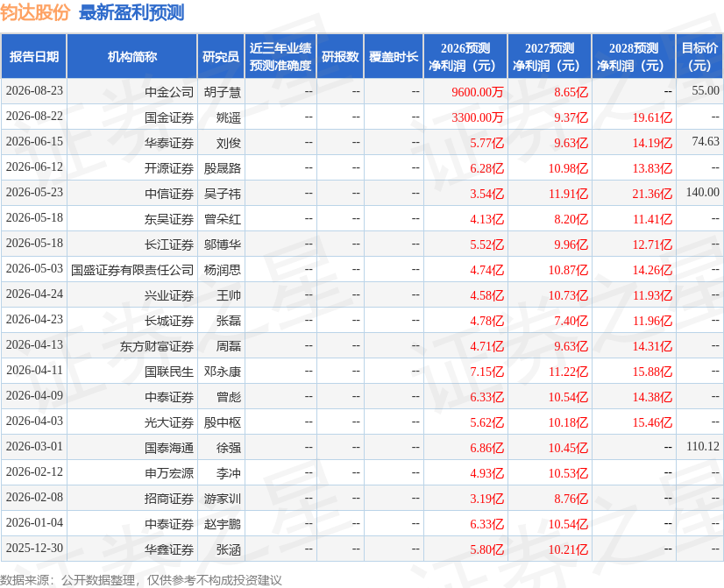Click the 近三年业绩预测准确度 header
The image size is (724, 588).
pyautogui.click(x=280, y=56)
